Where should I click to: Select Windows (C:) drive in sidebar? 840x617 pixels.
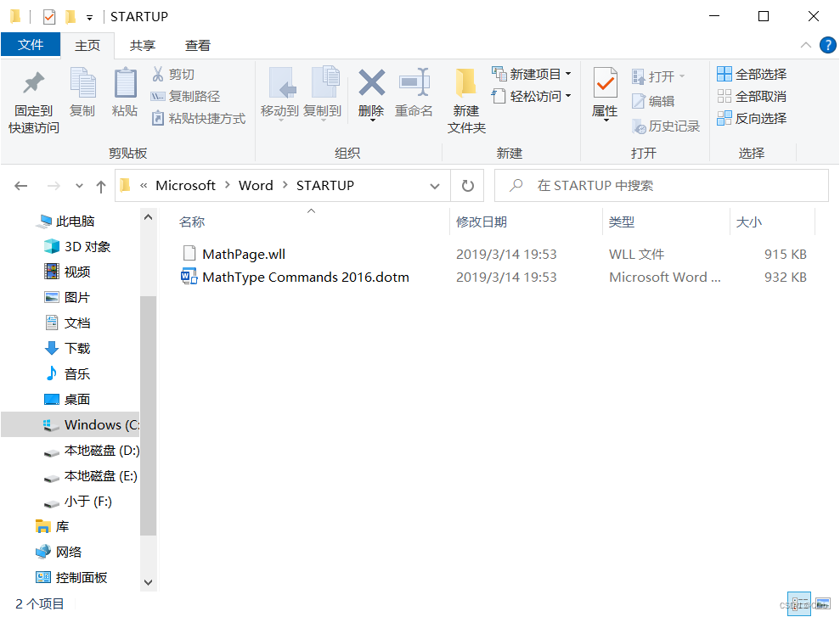70,425
